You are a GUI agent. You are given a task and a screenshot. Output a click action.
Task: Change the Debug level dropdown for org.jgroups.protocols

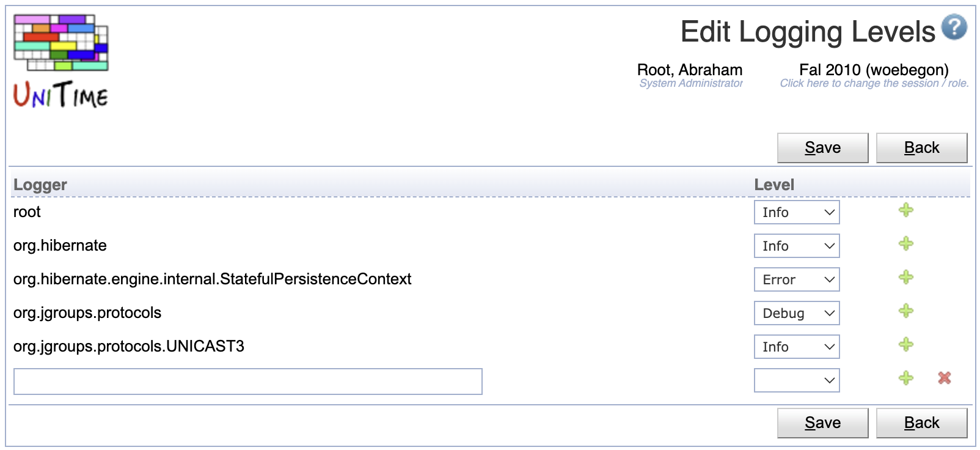point(797,313)
